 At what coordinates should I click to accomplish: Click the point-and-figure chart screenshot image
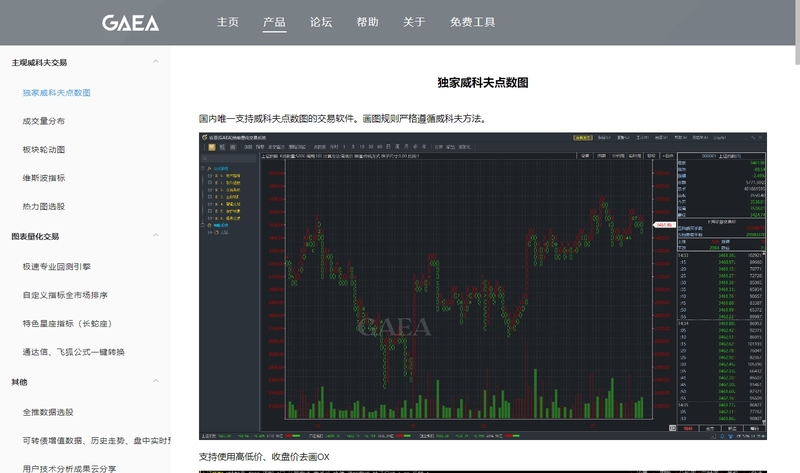pos(483,286)
